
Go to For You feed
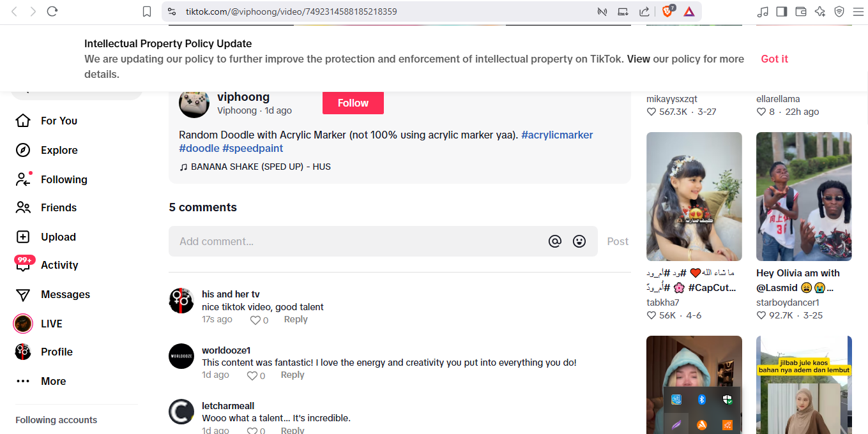(59, 121)
